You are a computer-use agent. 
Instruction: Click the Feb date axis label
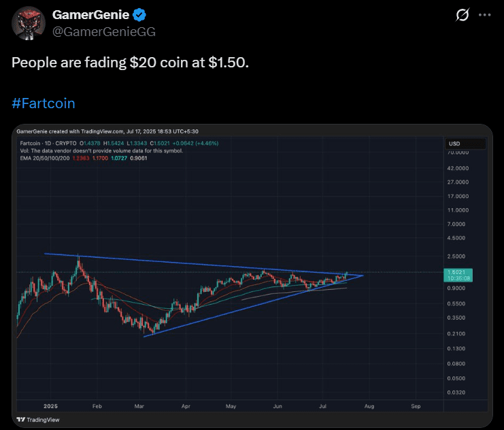[x=97, y=406]
